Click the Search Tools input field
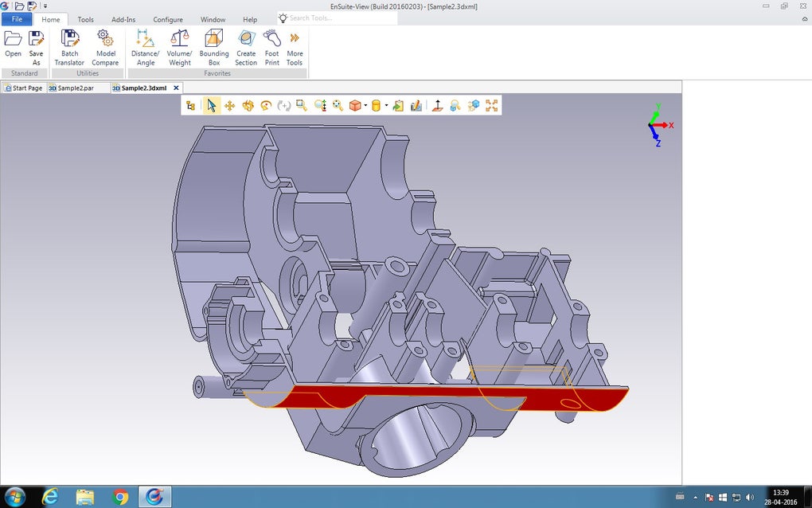 point(338,18)
